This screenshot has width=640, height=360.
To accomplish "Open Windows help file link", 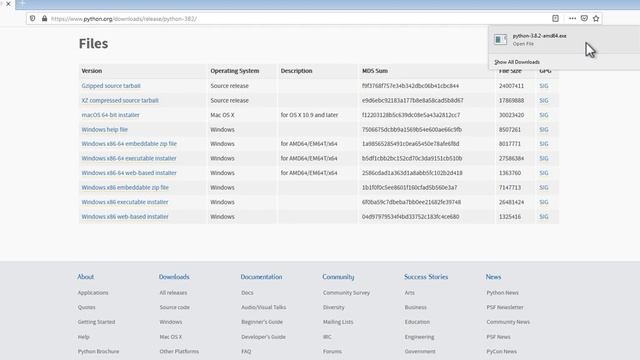I will coord(104,129).
